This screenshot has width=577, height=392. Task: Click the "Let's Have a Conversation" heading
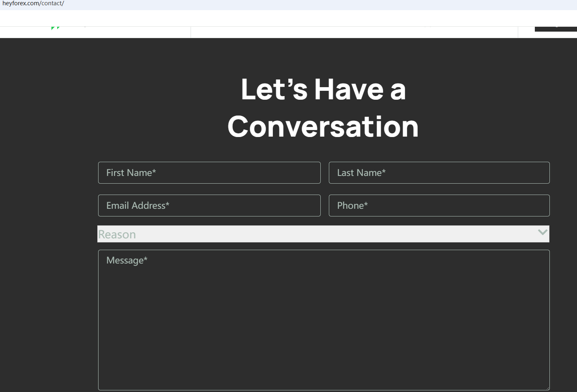click(x=323, y=108)
